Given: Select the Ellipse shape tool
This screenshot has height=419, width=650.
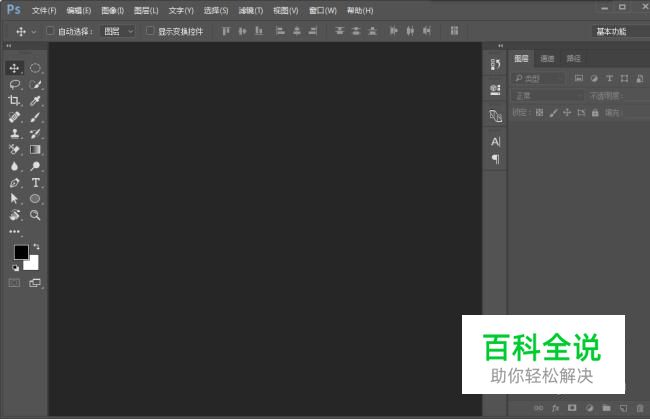Looking at the screenshot, I should pos(35,199).
